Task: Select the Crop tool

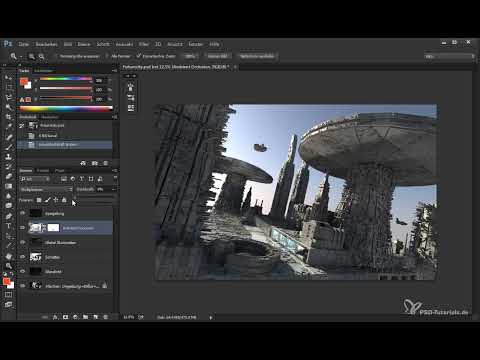Action: (x=8, y=117)
